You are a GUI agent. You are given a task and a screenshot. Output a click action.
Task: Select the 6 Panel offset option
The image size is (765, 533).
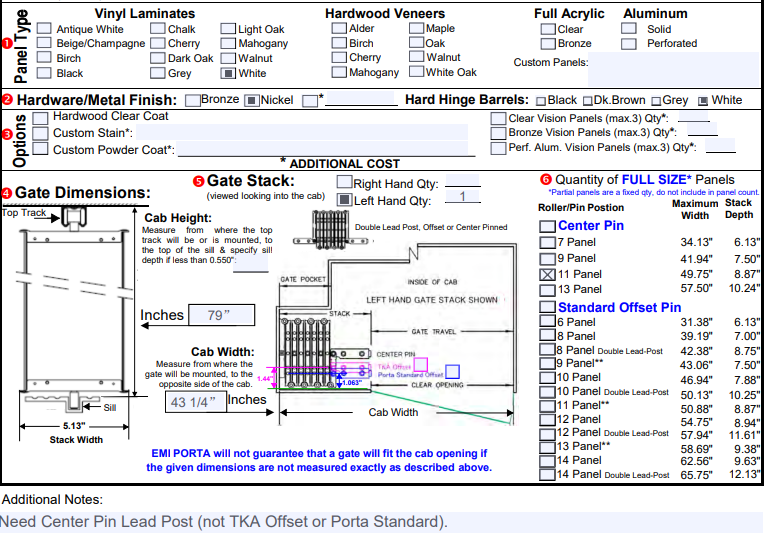coord(547,321)
